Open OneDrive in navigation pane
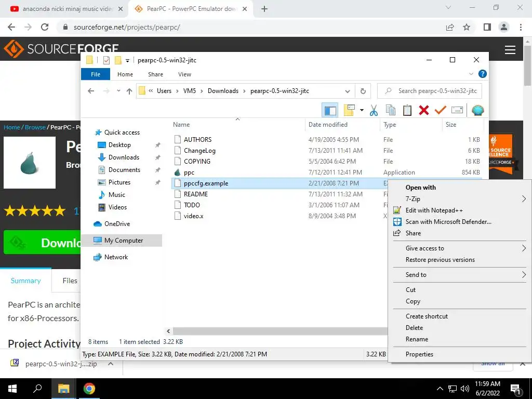 pyautogui.click(x=117, y=223)
